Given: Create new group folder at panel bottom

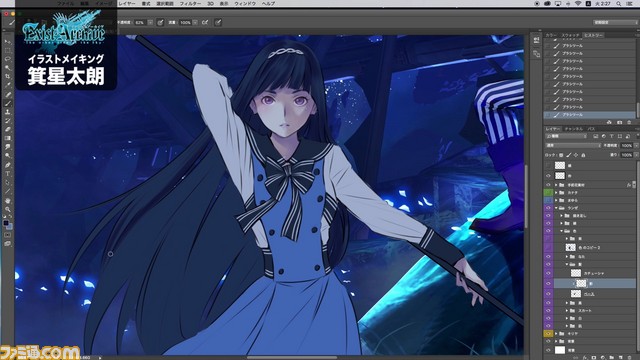Looking at the screenshot, I should tap(612, 358).
